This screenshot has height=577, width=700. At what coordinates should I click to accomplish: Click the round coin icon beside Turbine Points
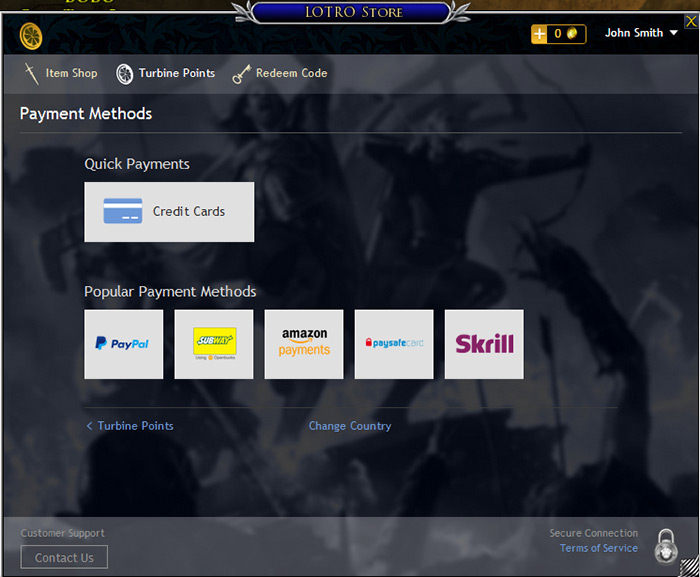[125, 74]
